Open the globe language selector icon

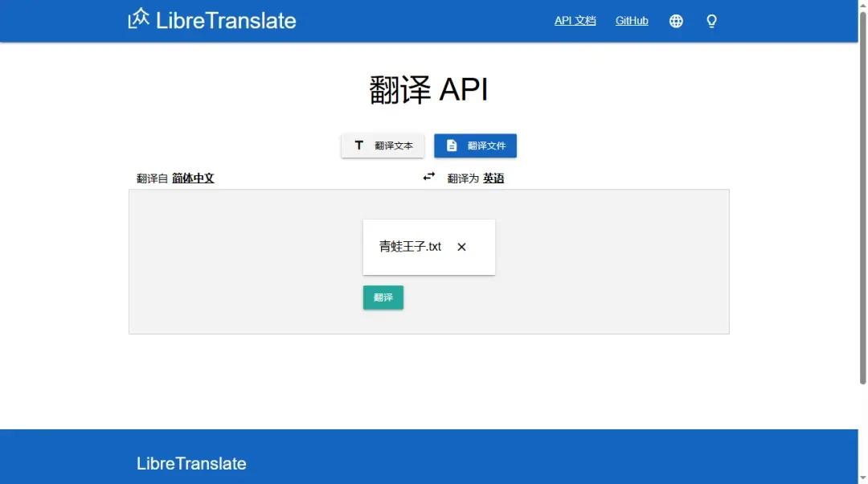[x=676, y=21]
